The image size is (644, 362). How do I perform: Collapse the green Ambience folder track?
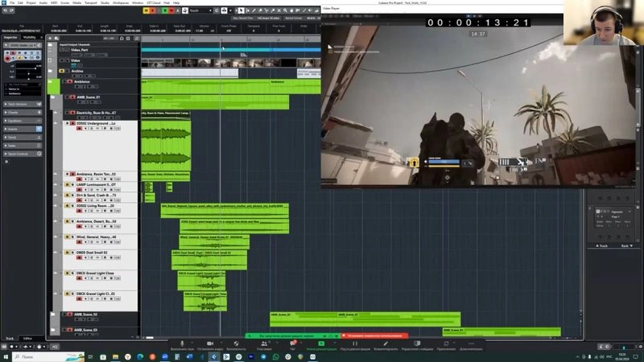coord(50,82)
